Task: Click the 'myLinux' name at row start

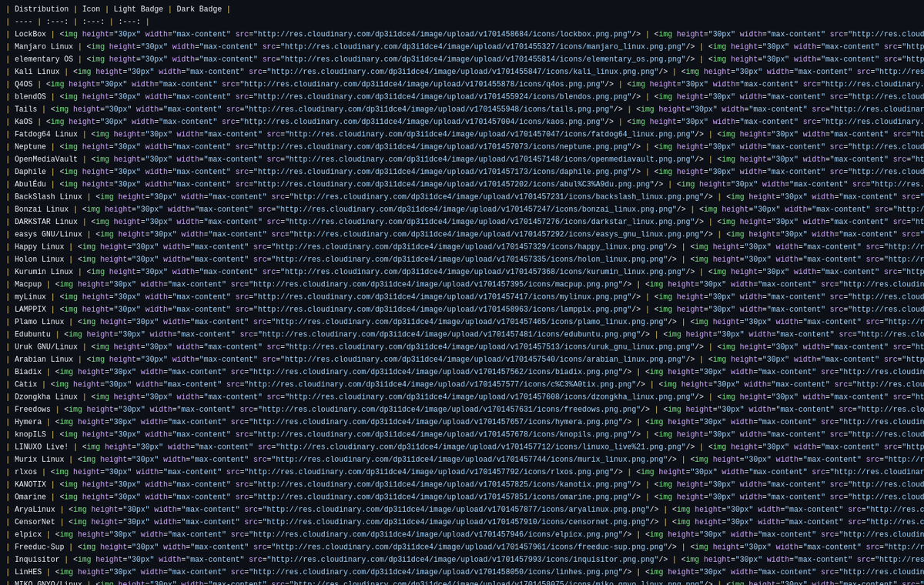Action: pyautogui.click(x=30, y=296)
